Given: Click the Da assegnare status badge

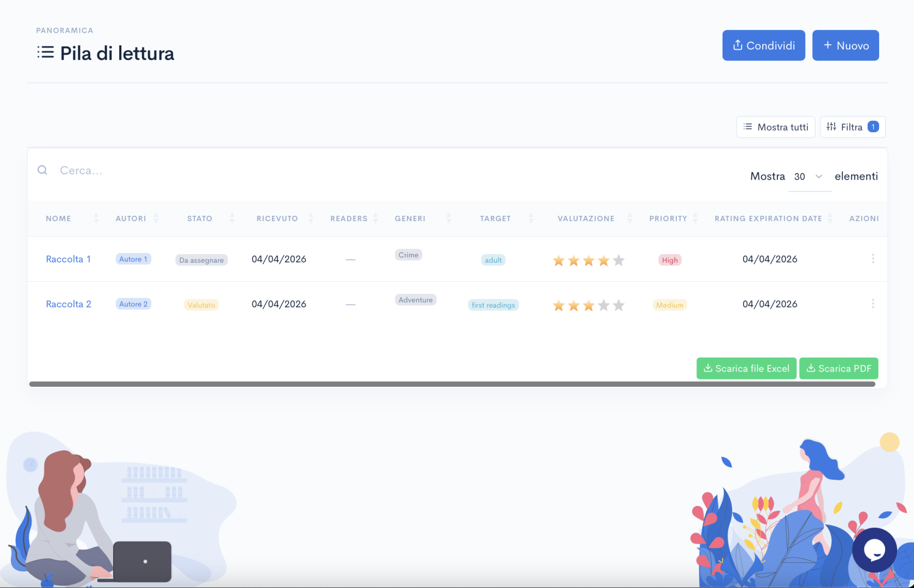Looking at the screenshot, I should pos(201,260).
